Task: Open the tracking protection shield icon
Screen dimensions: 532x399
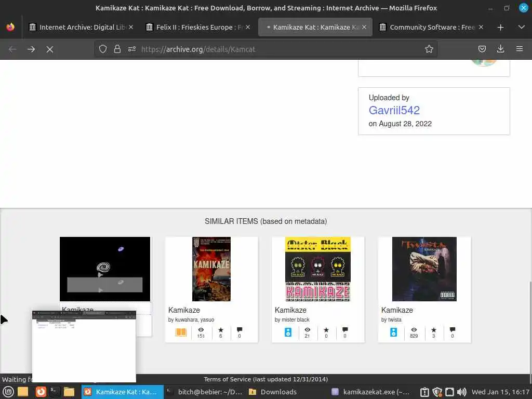Action: point(103,49)
